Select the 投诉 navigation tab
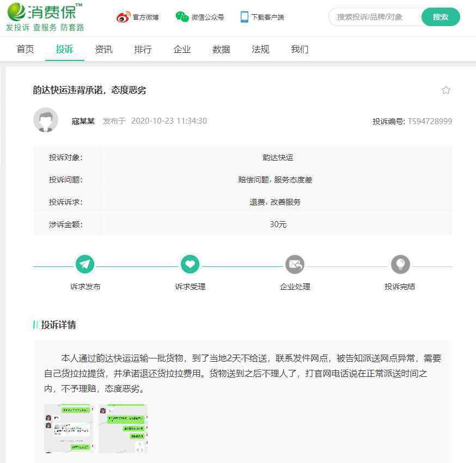The width and height of the screenshot is (476, 463). click(x=65, y=49)
